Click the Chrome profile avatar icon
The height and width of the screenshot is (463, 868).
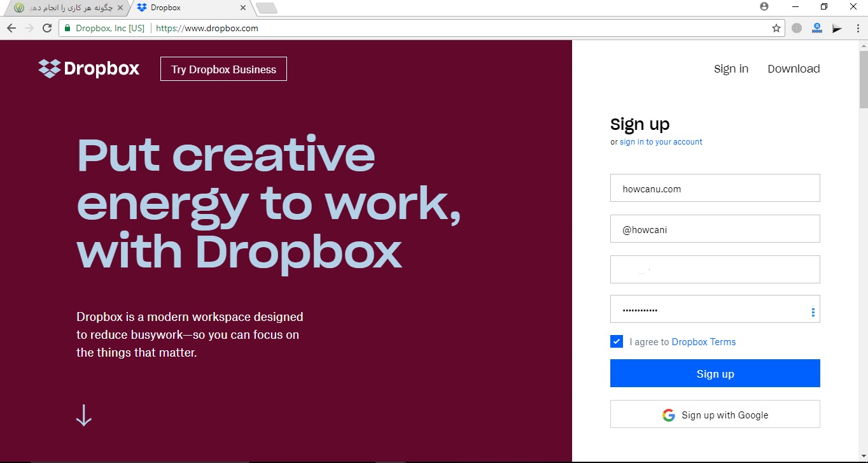(764, 6)
